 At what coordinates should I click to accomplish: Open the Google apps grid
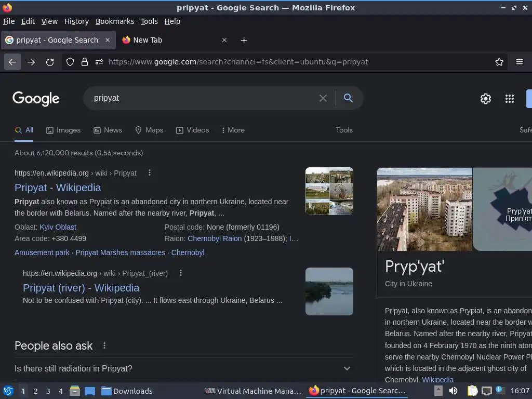pos(510,98)
